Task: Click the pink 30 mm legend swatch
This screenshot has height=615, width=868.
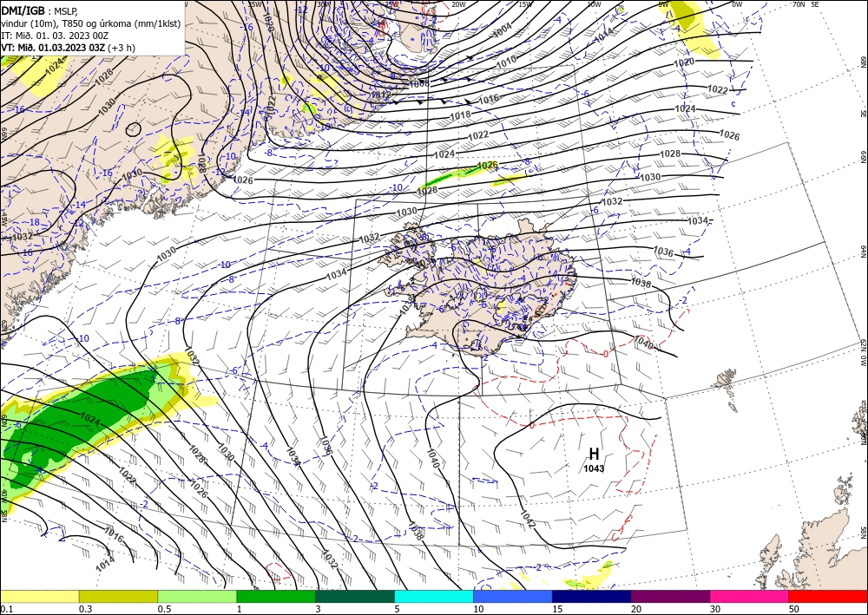Action: click(x=750, y=596)
